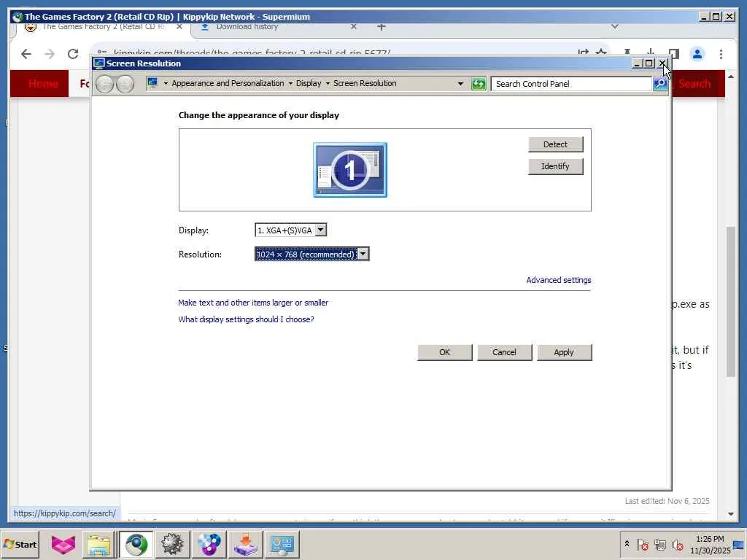
Task: Toggle browser side panel icon
Action: click(x=673, y=52)
